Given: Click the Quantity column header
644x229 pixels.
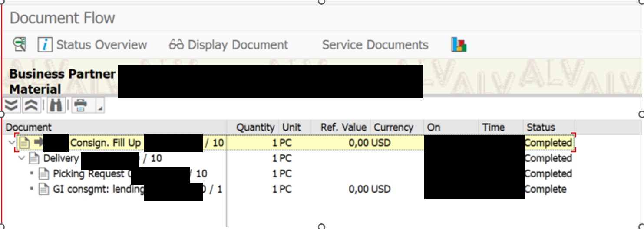Looking at the screenshot, I should click(255, 127).
